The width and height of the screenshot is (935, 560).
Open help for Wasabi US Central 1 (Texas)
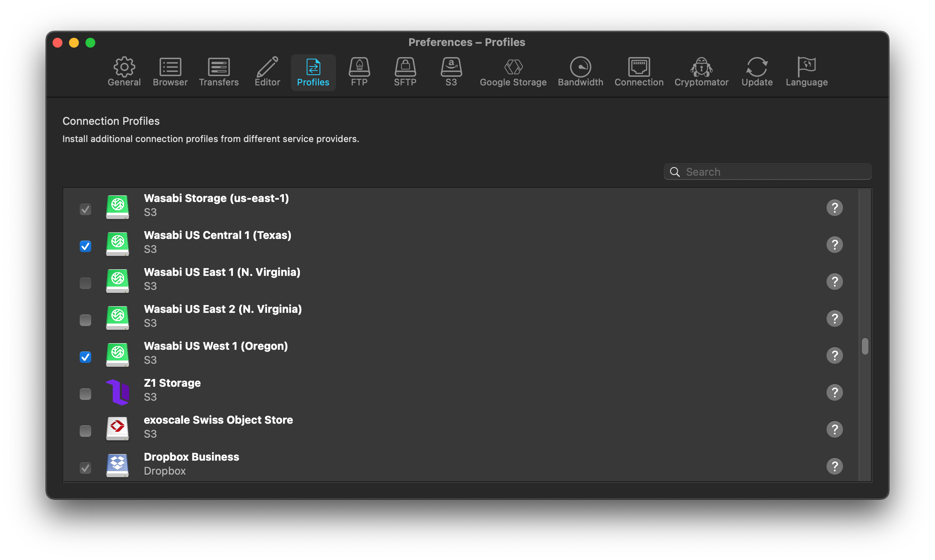(835, 245)
